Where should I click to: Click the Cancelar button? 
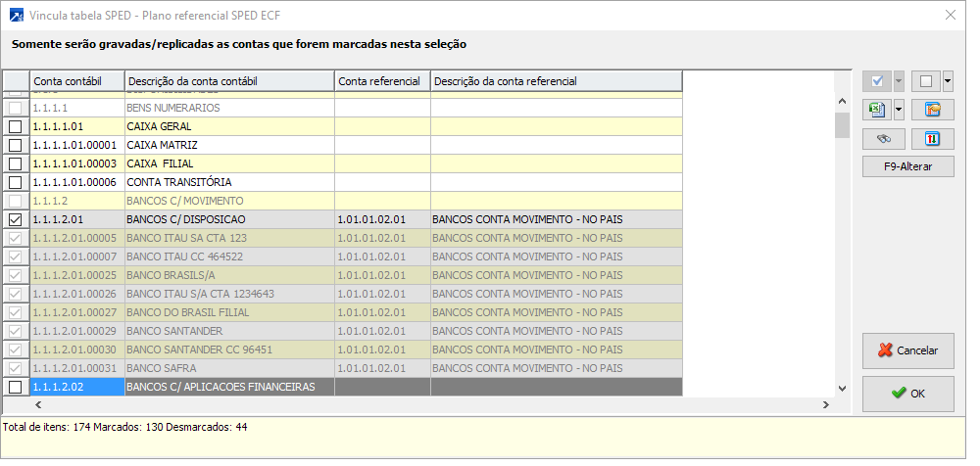click(x=908, y=350)
